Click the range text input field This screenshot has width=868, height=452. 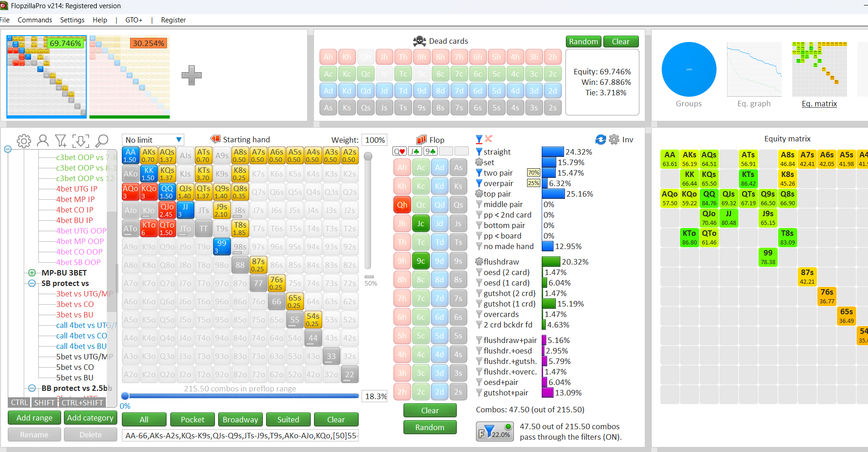[x=240, y=436]
